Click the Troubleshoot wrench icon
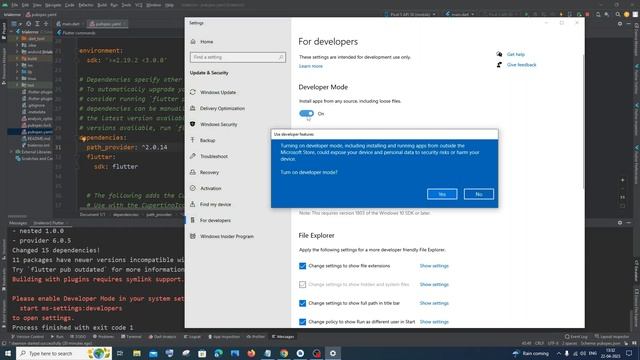 [x=193, y=156]
